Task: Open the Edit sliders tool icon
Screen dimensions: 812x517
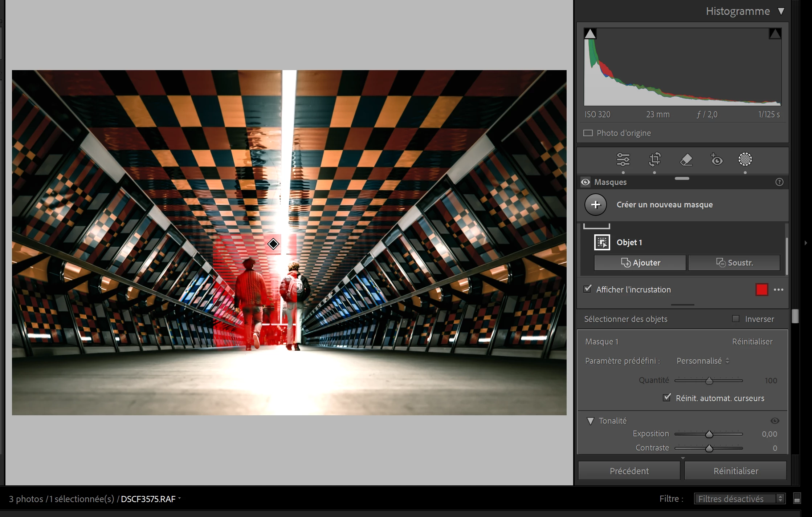Action: (x=623, y=159)
